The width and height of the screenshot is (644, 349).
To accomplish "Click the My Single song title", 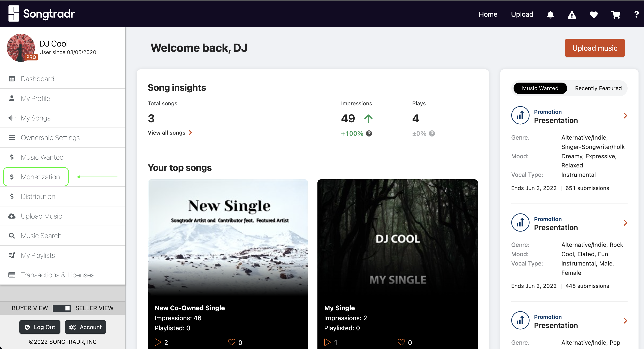I will pos(339,308).
